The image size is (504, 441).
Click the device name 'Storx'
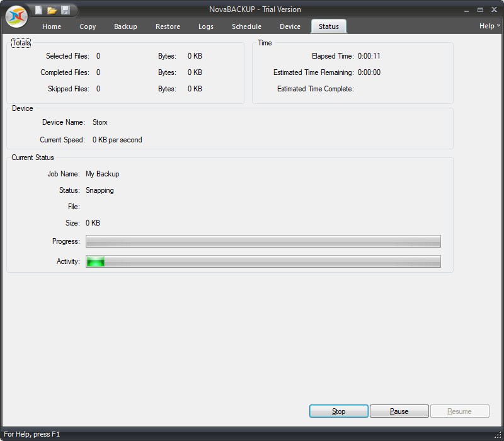(100, 122)
